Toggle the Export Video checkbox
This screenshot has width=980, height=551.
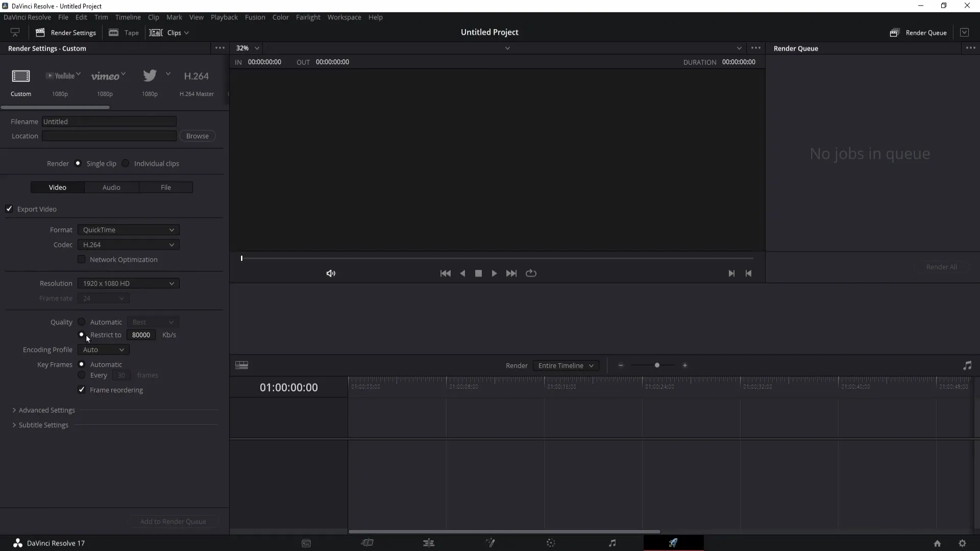pyautogui.click(x=9, y=209)
